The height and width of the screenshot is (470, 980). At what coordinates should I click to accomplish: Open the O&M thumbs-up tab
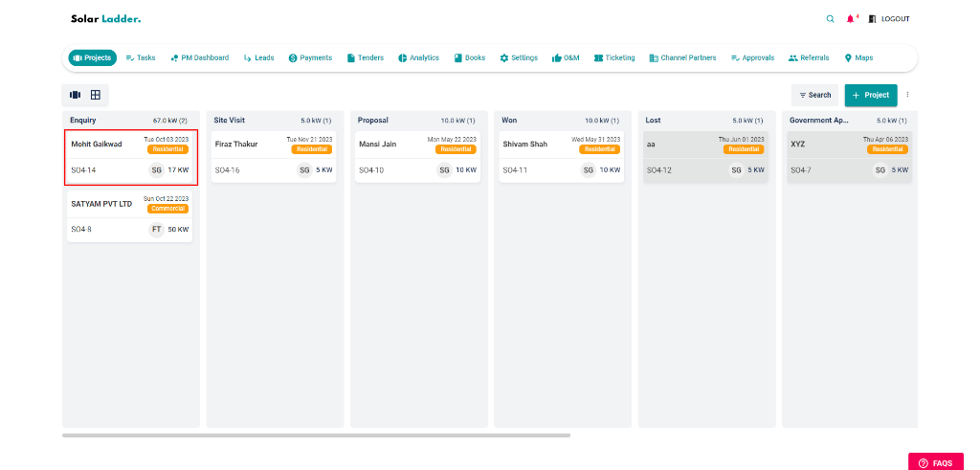click(x=566, y=58)
